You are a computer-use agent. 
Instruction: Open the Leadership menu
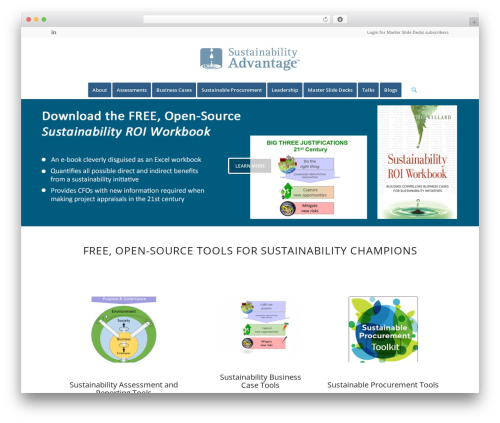285,90
